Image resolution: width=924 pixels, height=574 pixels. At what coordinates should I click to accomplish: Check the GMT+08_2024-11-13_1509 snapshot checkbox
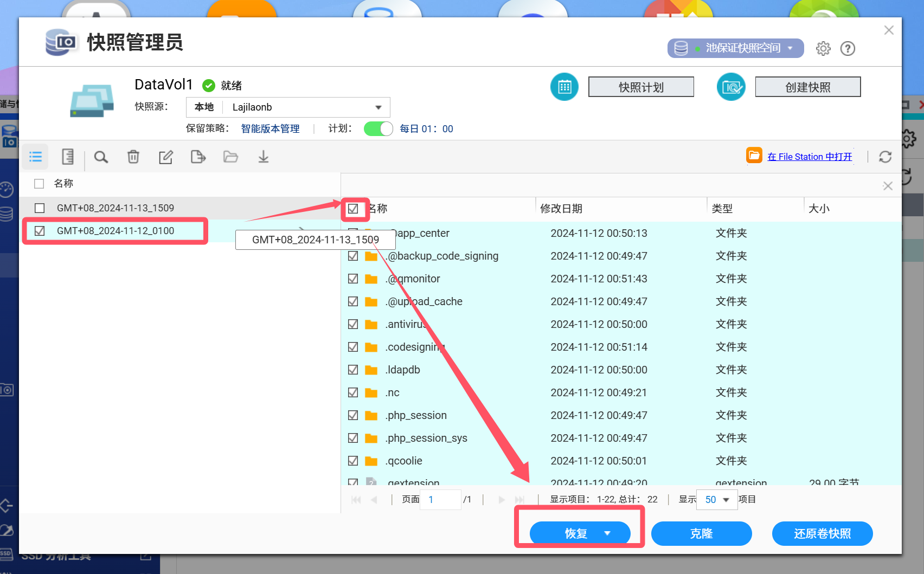pyautogui.click(x=40, y=208)
